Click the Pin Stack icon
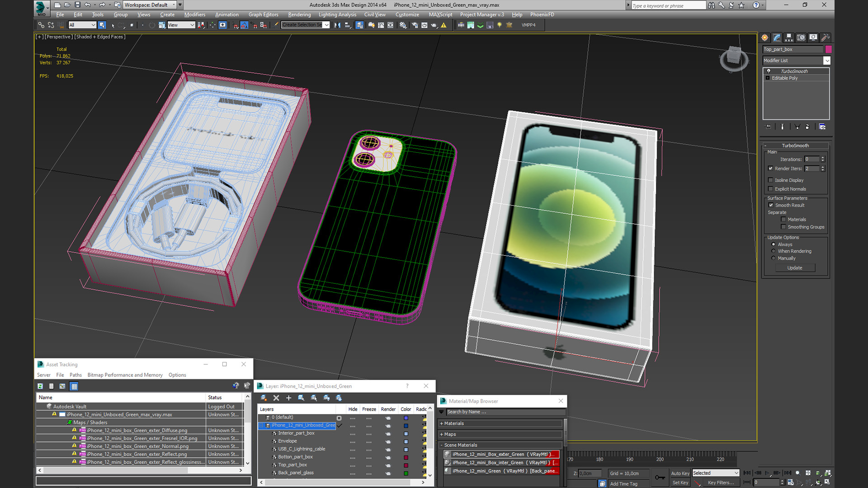Image resolution: width=868 pixels, height=488 pixels. 768,127
